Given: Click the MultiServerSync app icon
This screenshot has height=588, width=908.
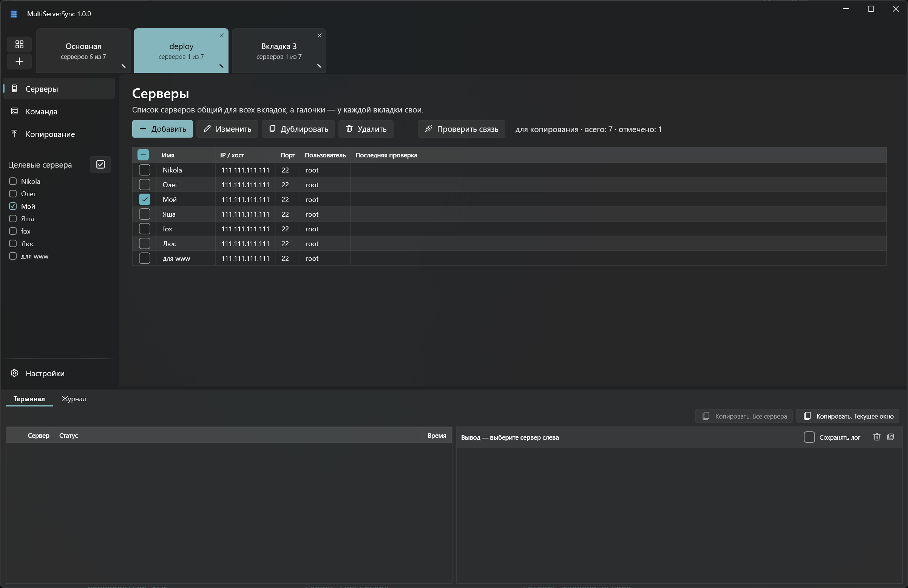Looking at the screenshot, I should pos(14,14).
